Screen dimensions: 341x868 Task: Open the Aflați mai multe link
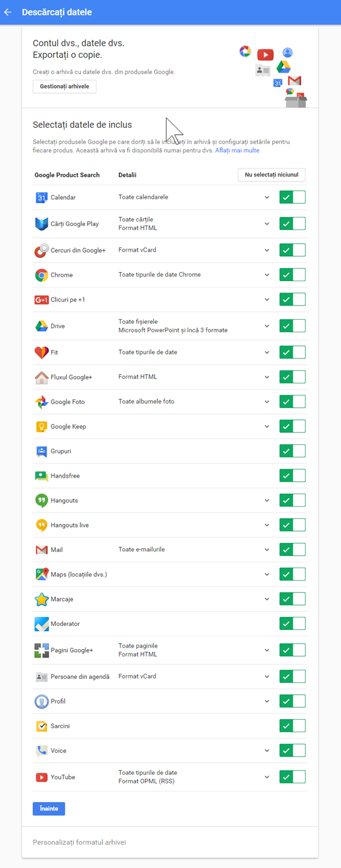237,151
